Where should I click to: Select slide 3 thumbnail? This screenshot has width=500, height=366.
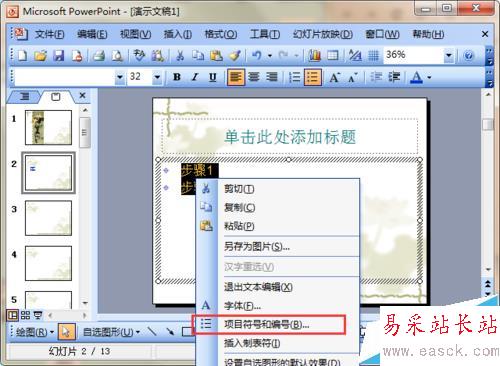[48, 218]
